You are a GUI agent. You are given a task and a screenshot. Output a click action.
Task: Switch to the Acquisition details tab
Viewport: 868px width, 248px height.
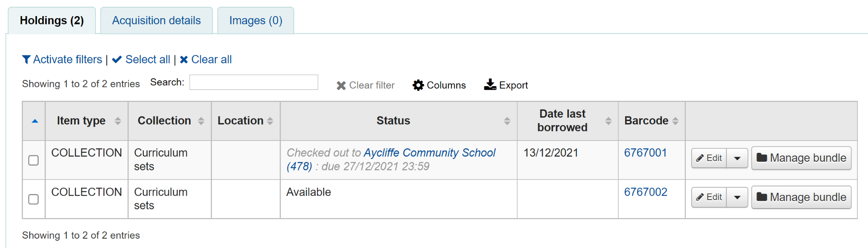click(156, 20)
